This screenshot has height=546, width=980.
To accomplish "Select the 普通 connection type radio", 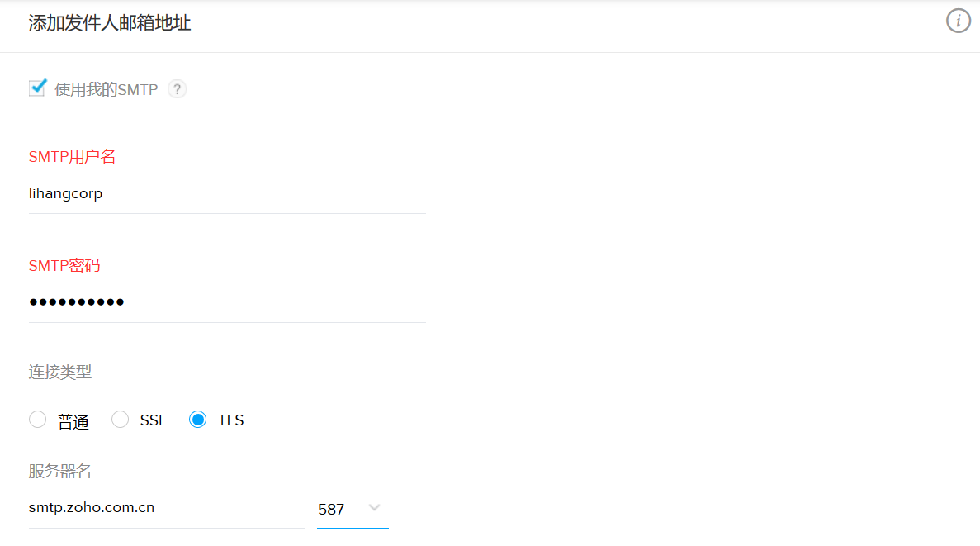I will pos(37,420).
